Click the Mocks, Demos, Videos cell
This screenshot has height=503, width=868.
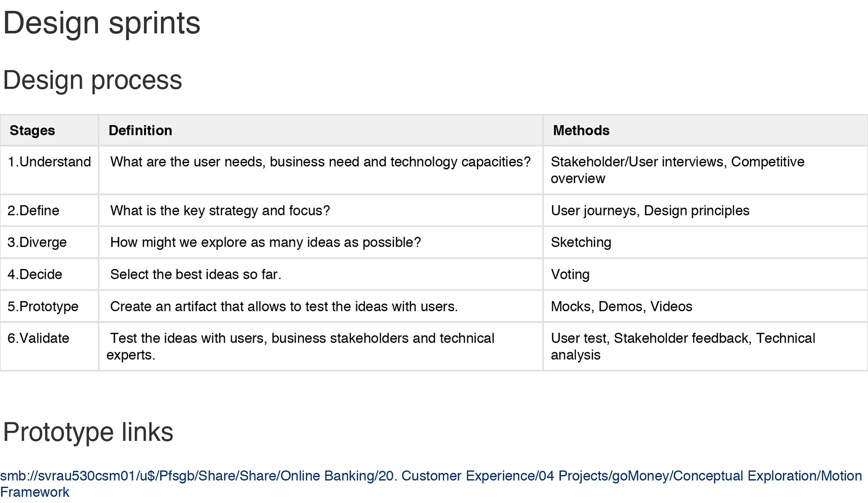click(x=705, y=306)
